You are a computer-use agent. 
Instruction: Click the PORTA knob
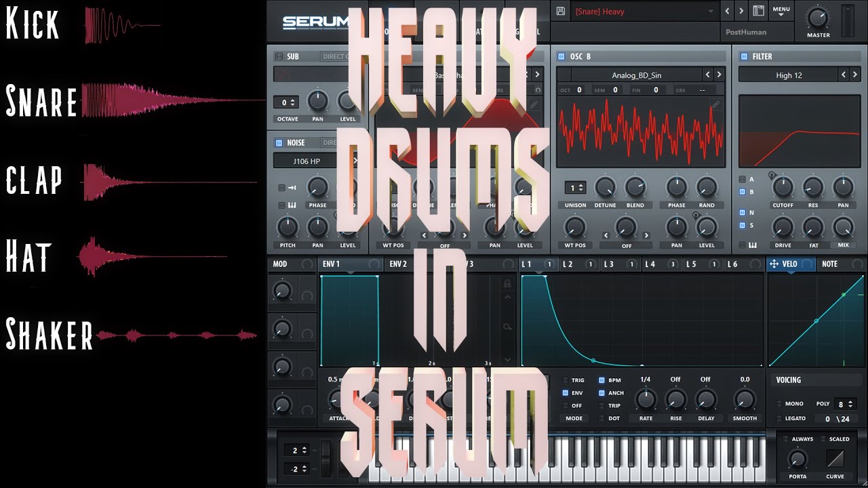(x=797, y=459)
